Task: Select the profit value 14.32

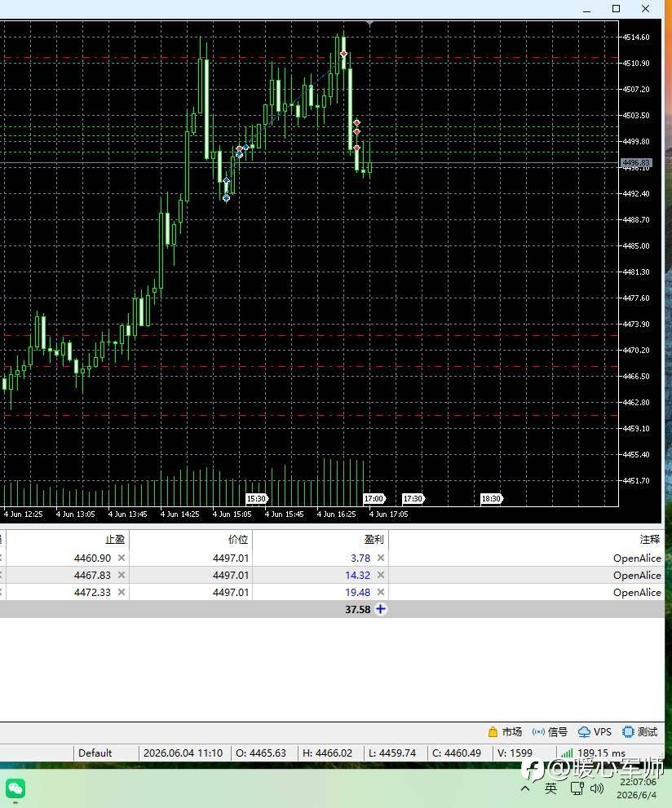Action: click(x=358, y=575)
